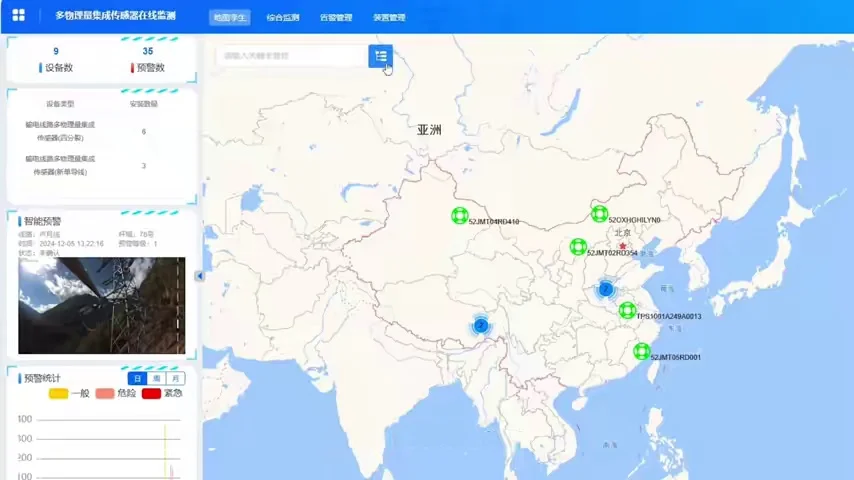Image resolution: width=854 pixels, height=480 pixels.
Task: Click the 预警数 label
Action: pos(150,68)
